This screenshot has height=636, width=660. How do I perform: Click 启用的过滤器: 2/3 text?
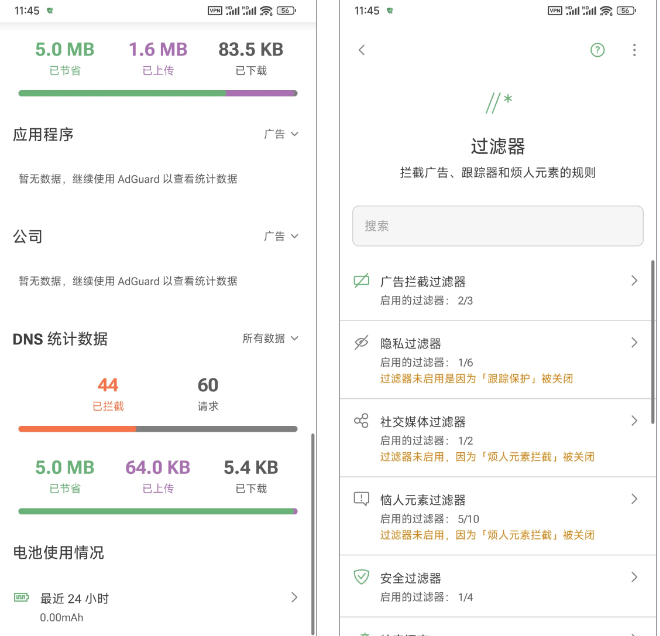(426, 301)
